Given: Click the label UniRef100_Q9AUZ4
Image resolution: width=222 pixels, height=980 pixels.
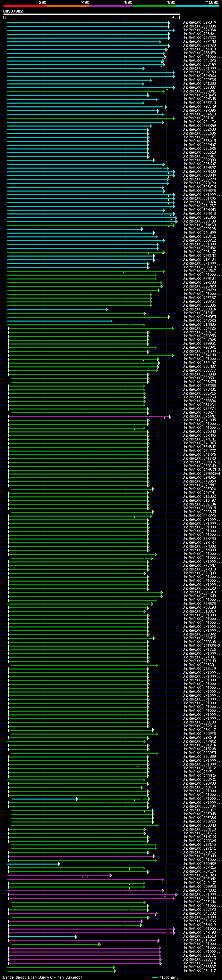Looking at the screenshot, I should tap(199, 202).
